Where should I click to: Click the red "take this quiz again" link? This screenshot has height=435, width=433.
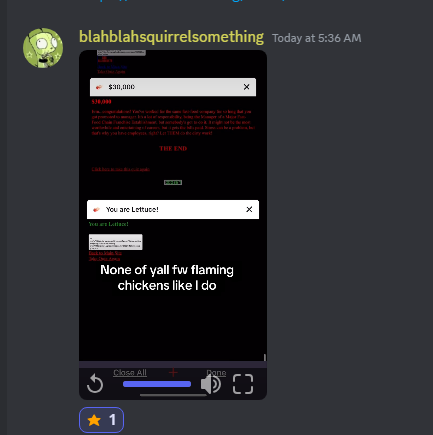pos(121,169)
